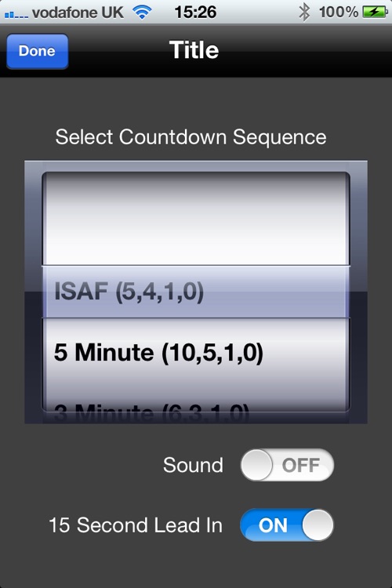
Task: Tap the Select Countdown Sequence label
Action: 191,137
